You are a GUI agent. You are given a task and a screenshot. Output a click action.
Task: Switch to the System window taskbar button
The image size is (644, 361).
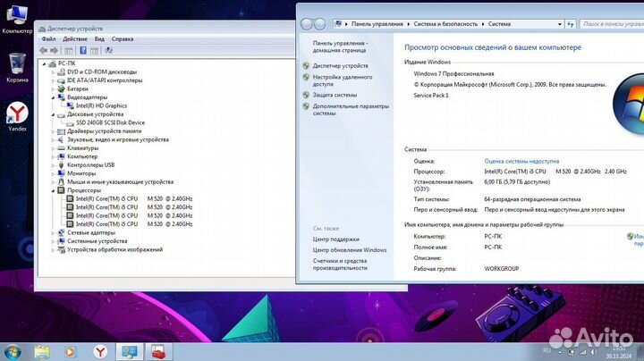pos(130,352)
